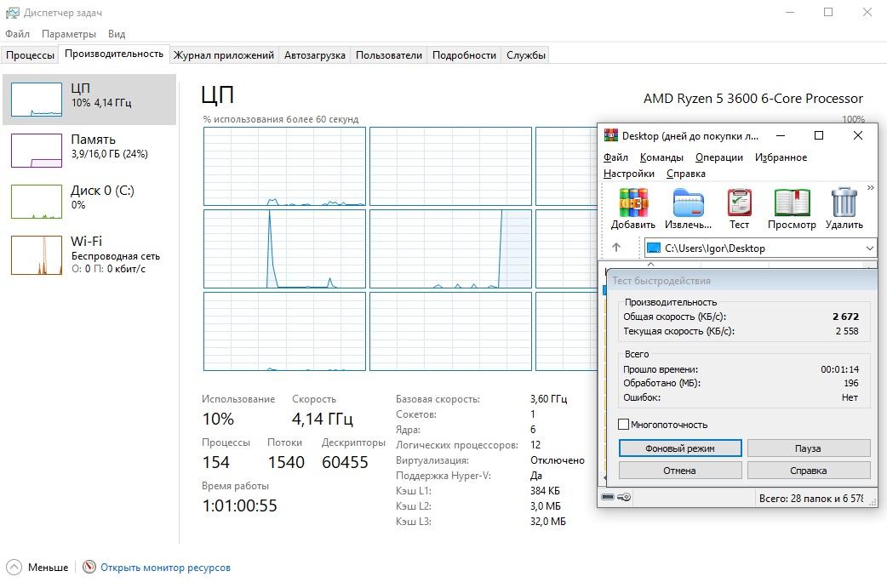Open the Вид menu in Task Manager

point(117,34)
